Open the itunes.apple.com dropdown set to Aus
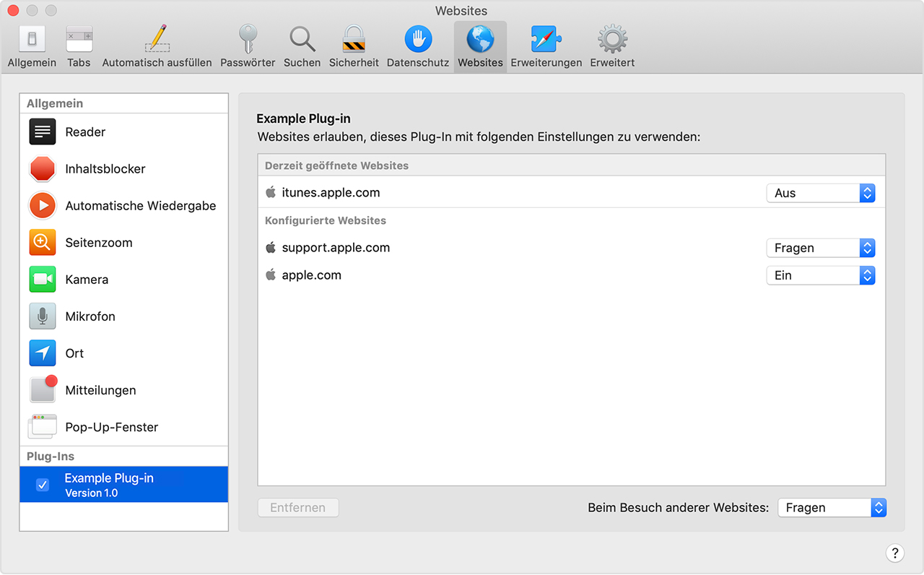The image size is (924, 575). (821, 193)
